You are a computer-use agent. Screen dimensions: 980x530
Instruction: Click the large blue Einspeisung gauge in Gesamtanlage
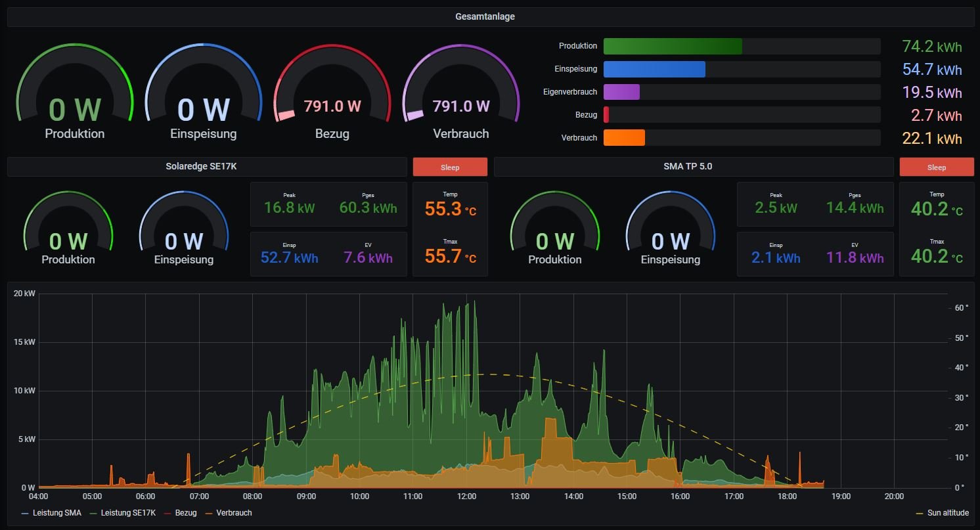[203, 92]
